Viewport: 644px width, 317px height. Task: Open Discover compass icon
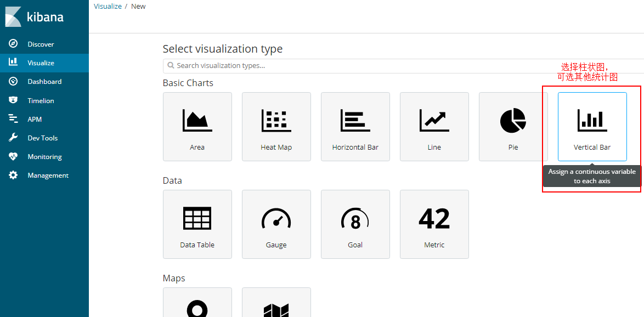coord(13,44)
